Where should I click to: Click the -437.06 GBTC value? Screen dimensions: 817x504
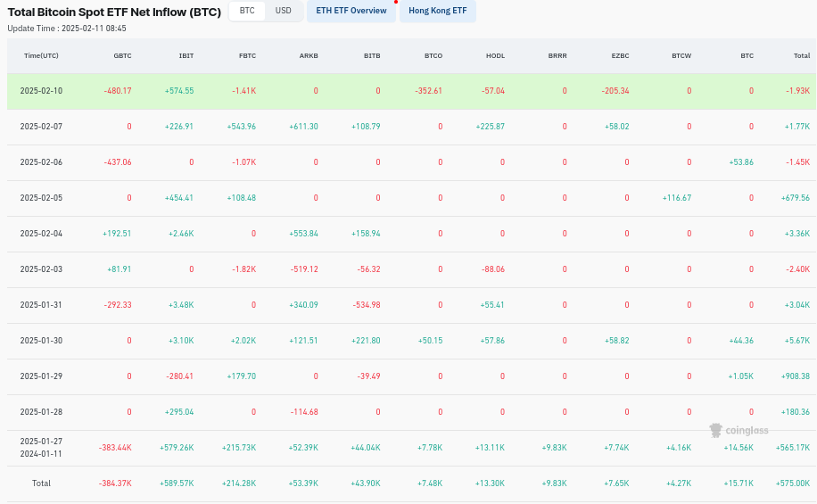(118, 162)
